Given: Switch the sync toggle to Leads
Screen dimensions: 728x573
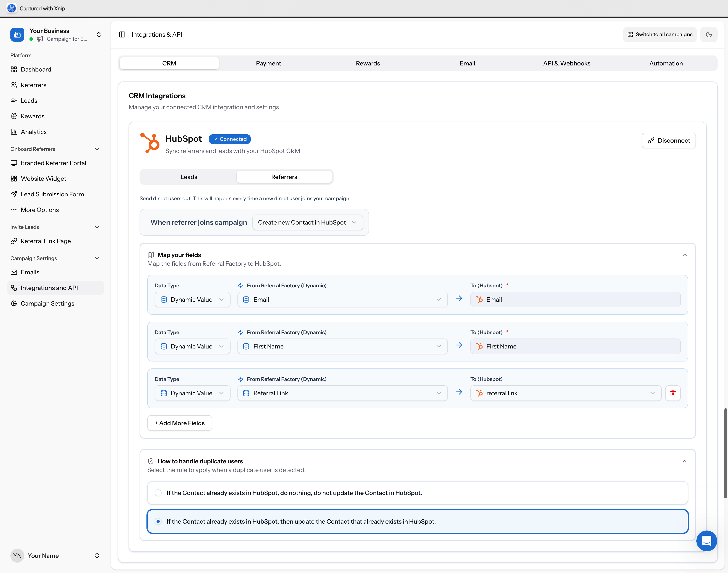Looking at the screenshot, I should click(188, 176).
